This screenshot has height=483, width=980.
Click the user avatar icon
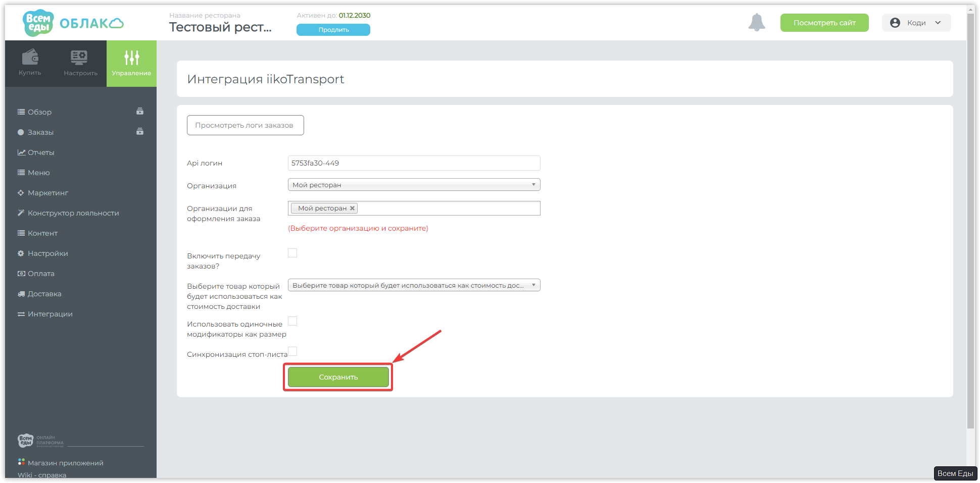(x=895, y=23)
